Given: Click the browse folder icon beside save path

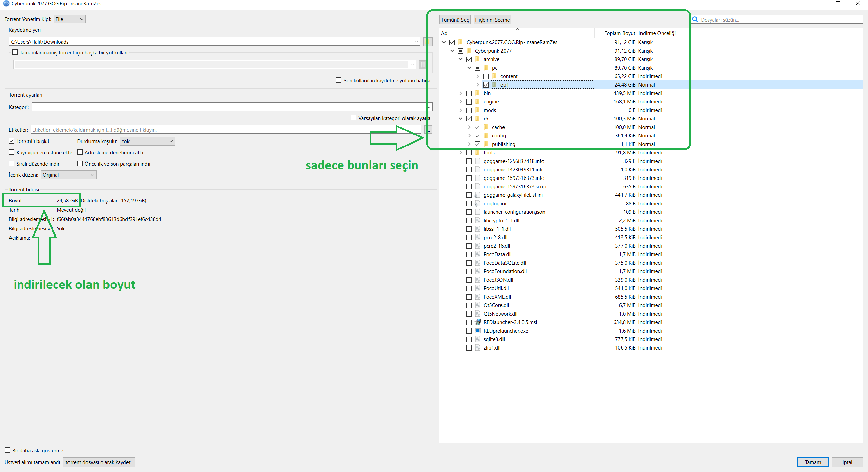Looking at the screenshot, I should pyautogui.click(x=428, y=42).
